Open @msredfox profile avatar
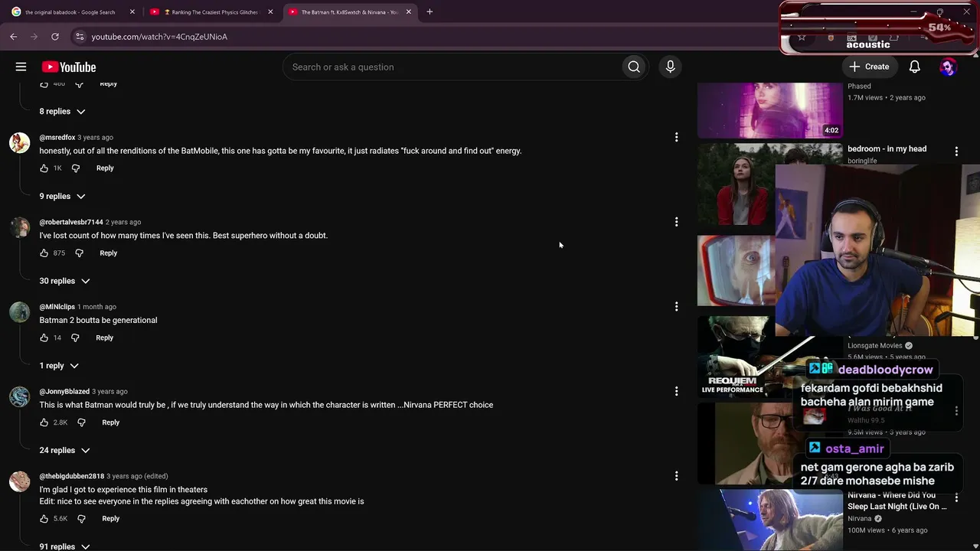980x551 pixels. tap(19, 142)
